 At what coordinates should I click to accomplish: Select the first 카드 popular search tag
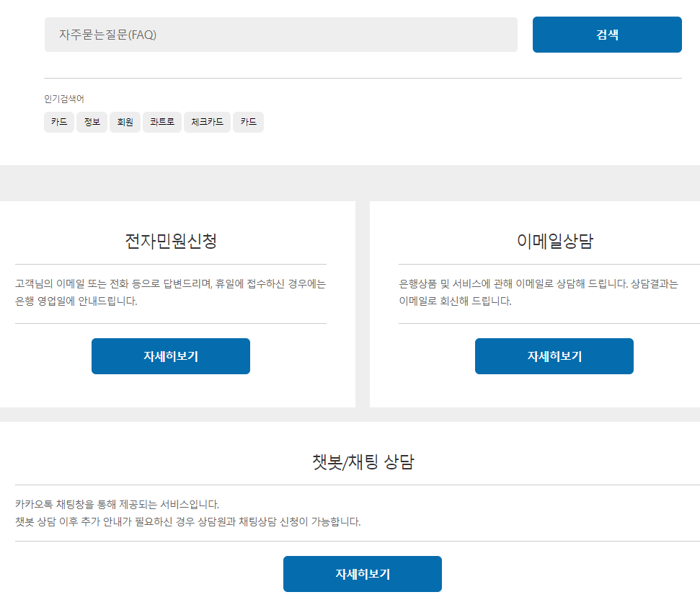point(58,122)
